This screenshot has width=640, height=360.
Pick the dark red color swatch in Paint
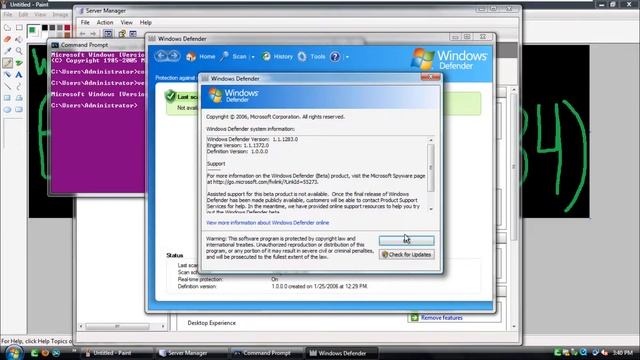(67, 27)
